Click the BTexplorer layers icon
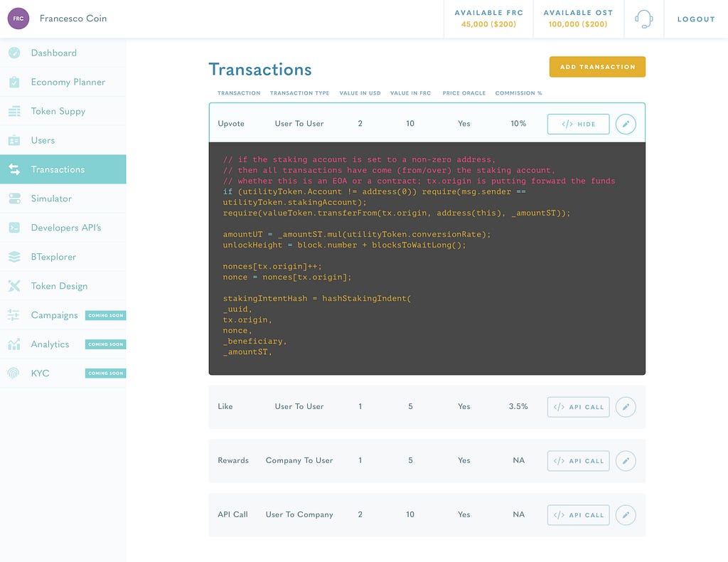 click(14, 257)
